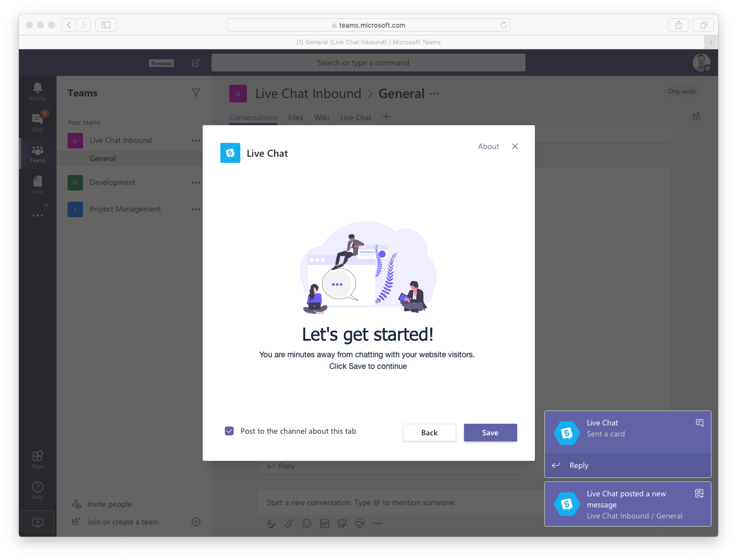
Task: Click the Org-wide label
Action: [682, 91]
